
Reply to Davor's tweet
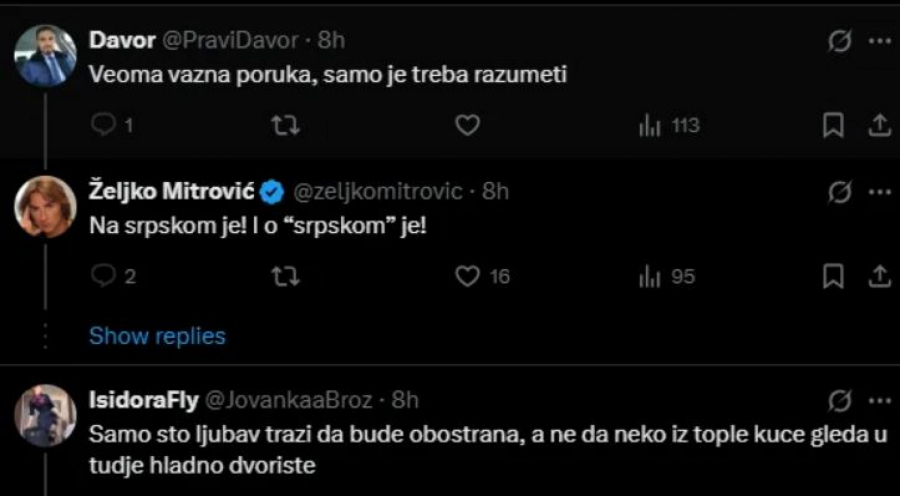105,125
